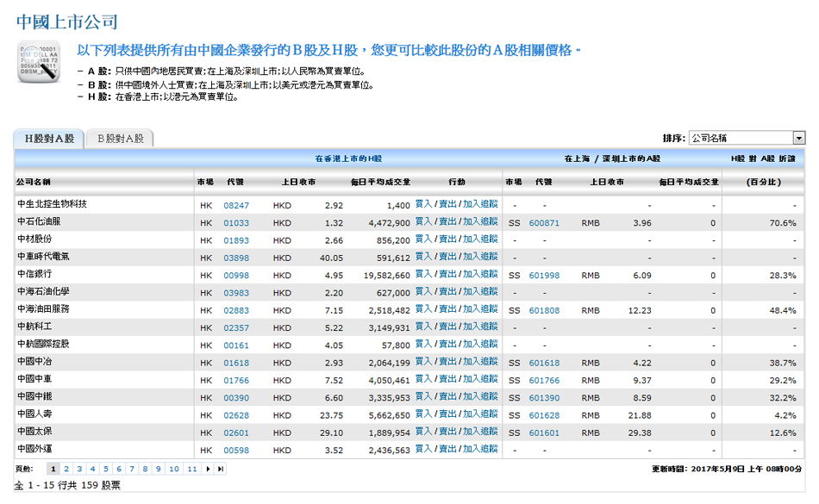Open stock code 01766 link
819x504 pixels.
(x=236, y=380)
